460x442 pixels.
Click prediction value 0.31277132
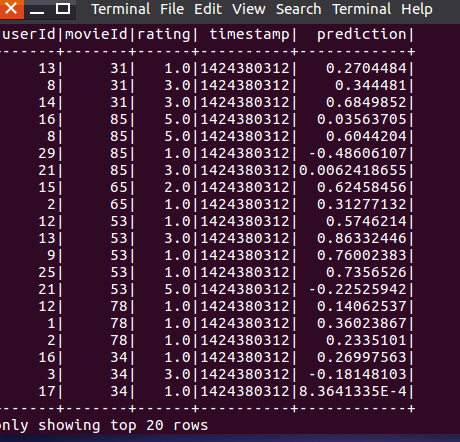tap(362, 205)
